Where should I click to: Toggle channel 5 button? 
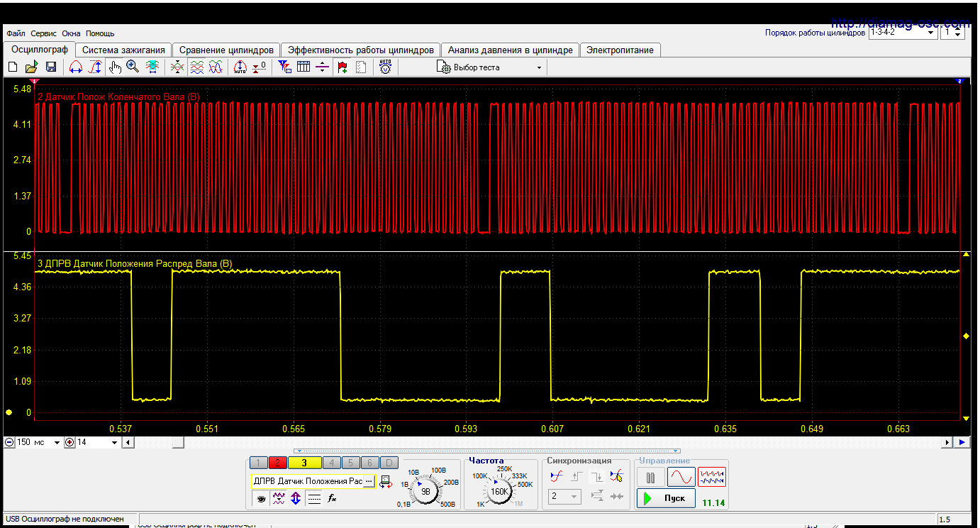350,463
